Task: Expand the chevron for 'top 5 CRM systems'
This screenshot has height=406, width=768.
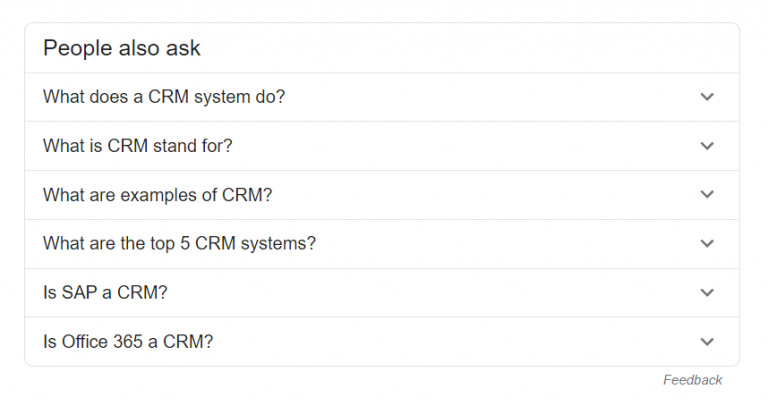Action: click(707, 244)
